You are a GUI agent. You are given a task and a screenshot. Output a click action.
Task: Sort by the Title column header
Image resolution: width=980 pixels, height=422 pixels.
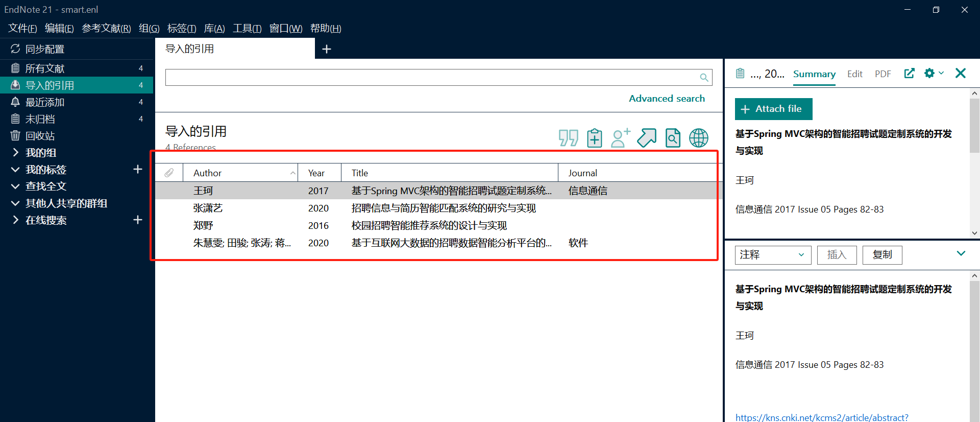pyautogui.click(x=449, y=173)
